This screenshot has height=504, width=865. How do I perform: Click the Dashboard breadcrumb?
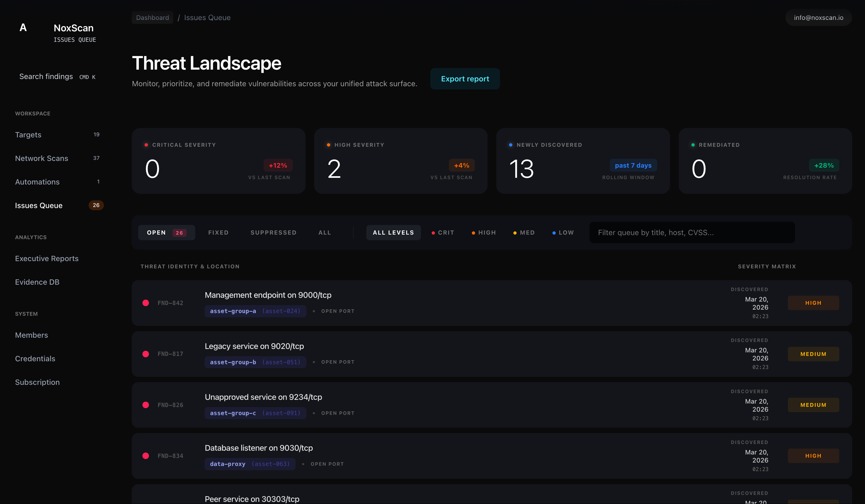point(152,17)
